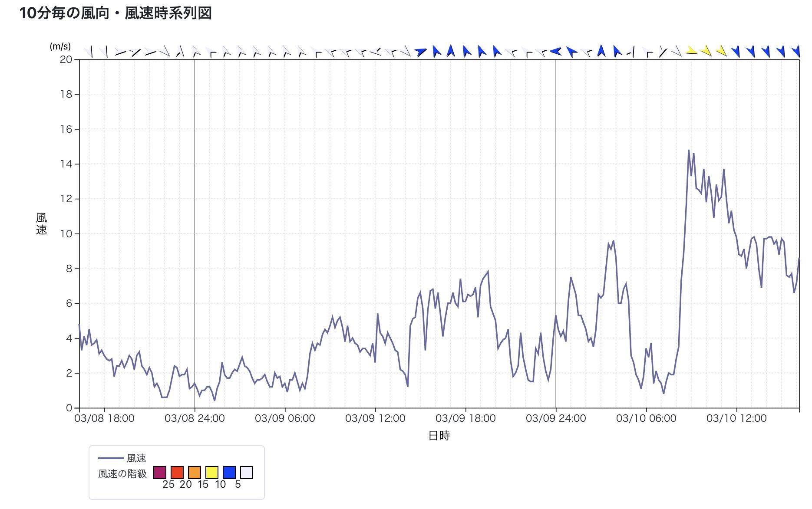Click the yellow 10 m/s wind class swatch

(212, 473)
